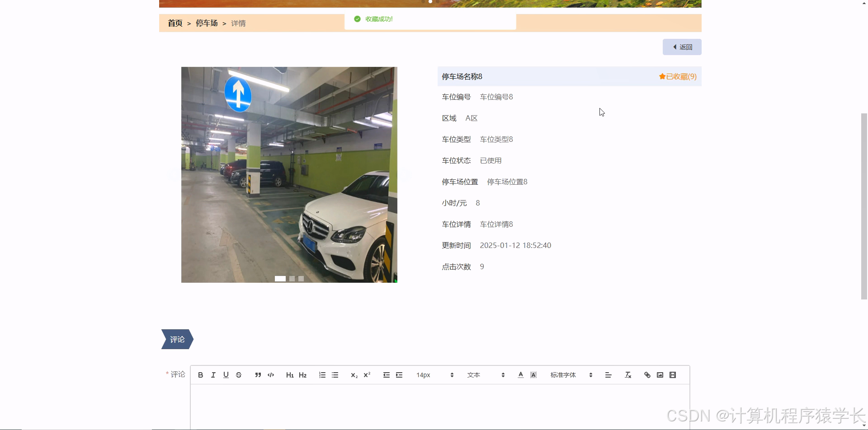Screen dimensions: 868x430
Task: Apply Heading 1 style
Action: (290, 375)
